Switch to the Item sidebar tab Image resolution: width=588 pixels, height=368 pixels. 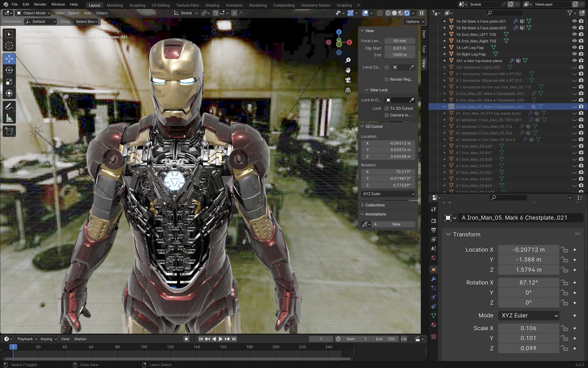tap(424, 34)
